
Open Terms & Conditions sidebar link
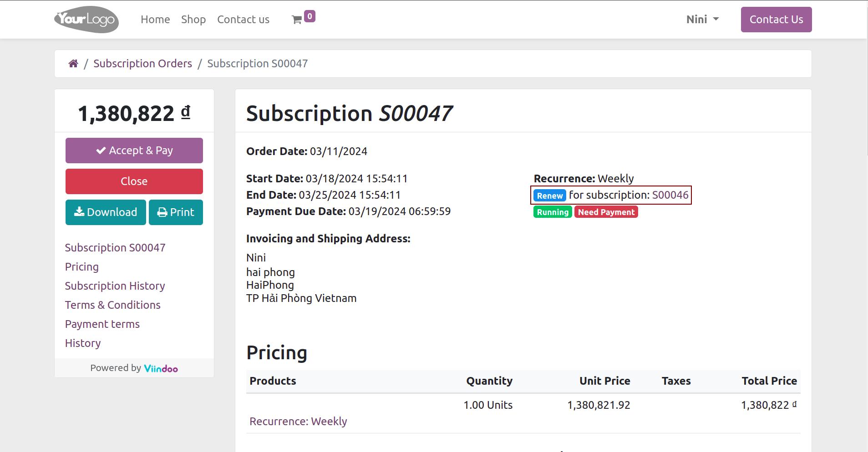(x=113, y=305)
